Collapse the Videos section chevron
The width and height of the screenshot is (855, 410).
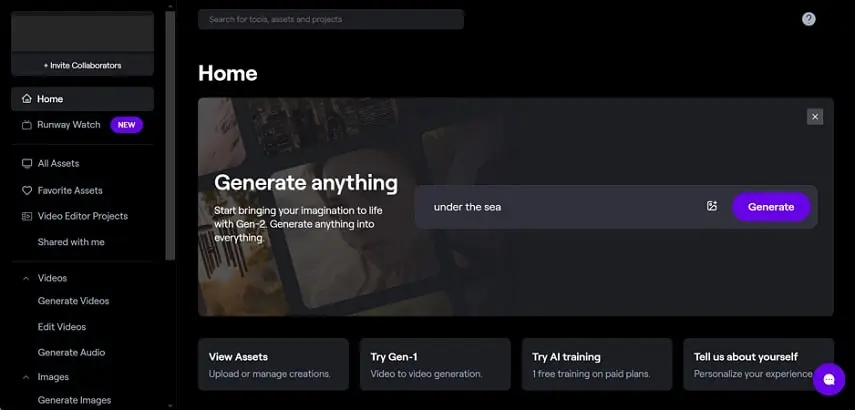click(26, 278)
